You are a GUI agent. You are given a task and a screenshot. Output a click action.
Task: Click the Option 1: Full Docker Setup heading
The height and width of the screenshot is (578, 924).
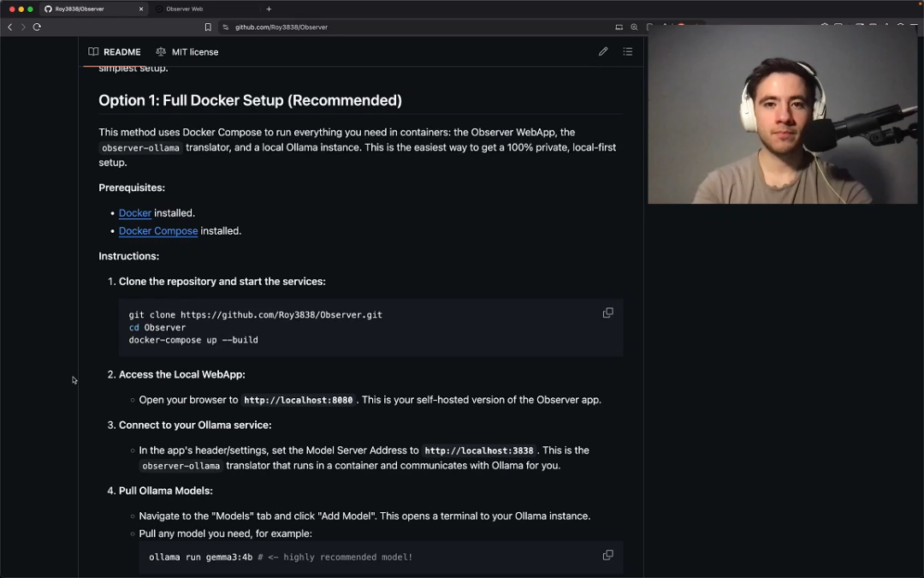pos(250,100)
